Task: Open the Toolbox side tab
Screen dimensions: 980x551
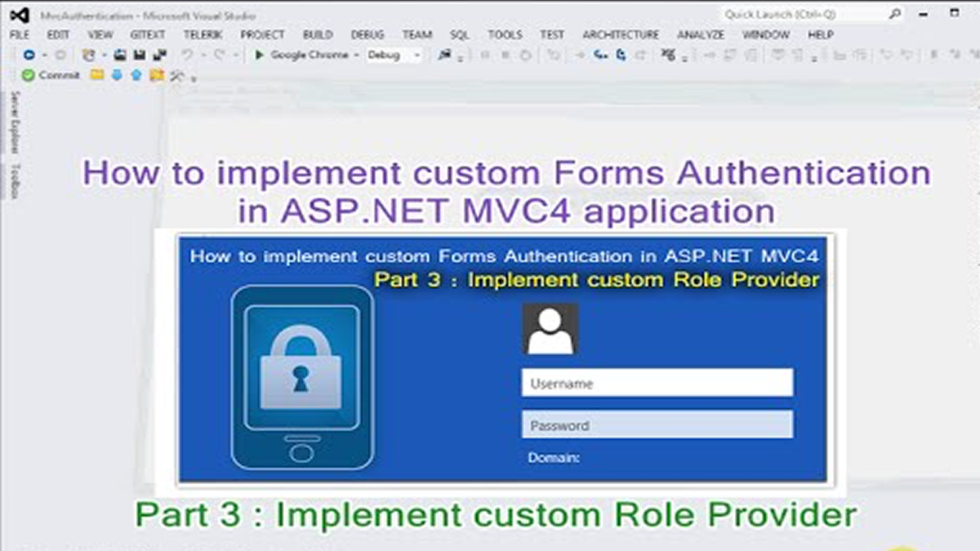Action: pos(14,181)
